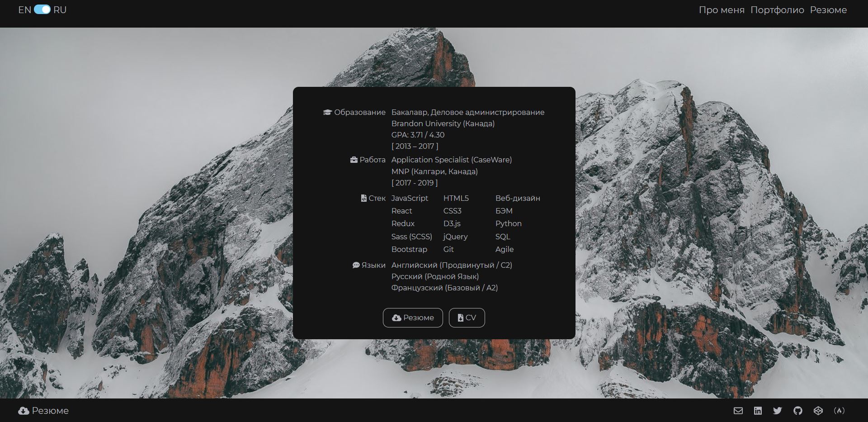Open the Про меня menu item

tap(722, 10)
